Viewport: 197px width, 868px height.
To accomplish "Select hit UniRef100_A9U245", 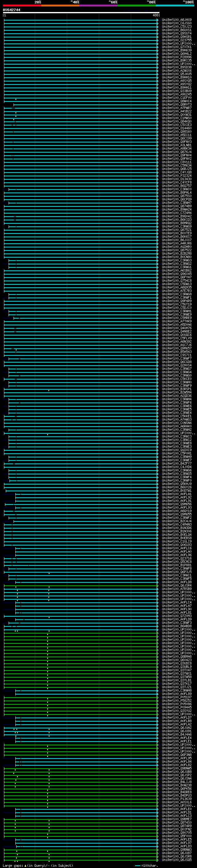I will 177,94.
